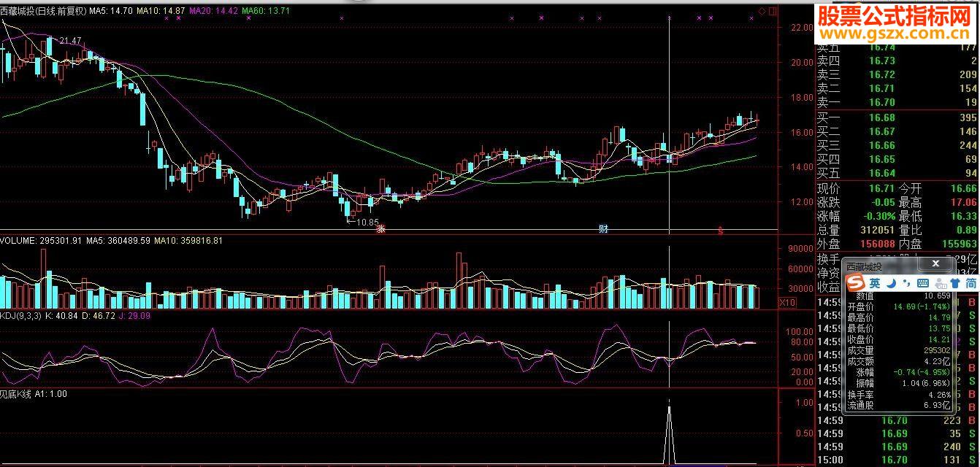Image resolution: width=980 pixels, height=467 pixels.
Task: Click the 买三 bid price 16.66
Action: click(x=882, y=145)
